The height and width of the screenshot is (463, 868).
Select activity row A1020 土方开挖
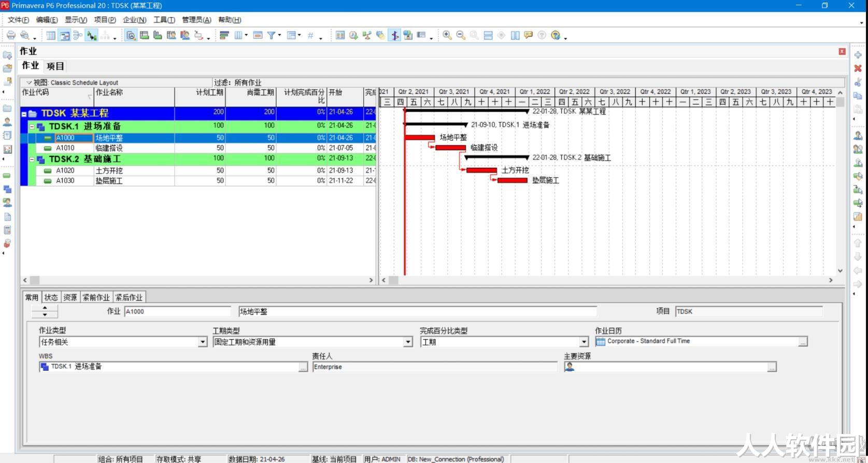pyautogui.click(x=198, y=170)
